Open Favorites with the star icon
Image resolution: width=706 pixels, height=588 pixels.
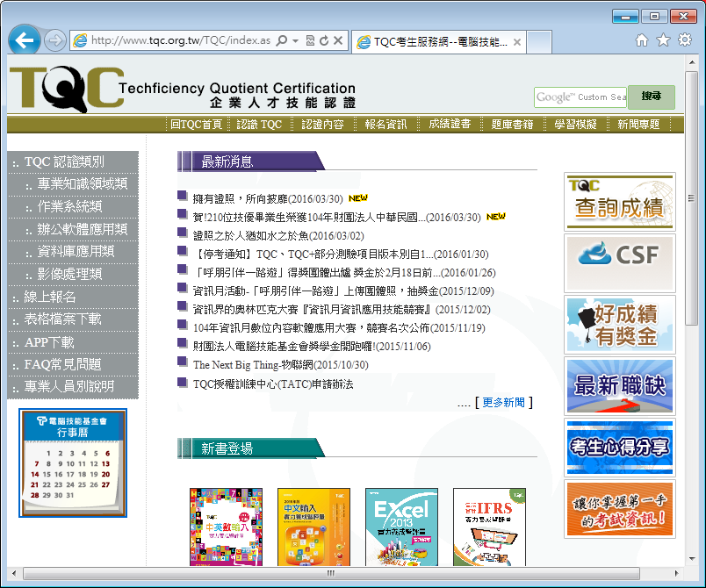tap(663, 40)
